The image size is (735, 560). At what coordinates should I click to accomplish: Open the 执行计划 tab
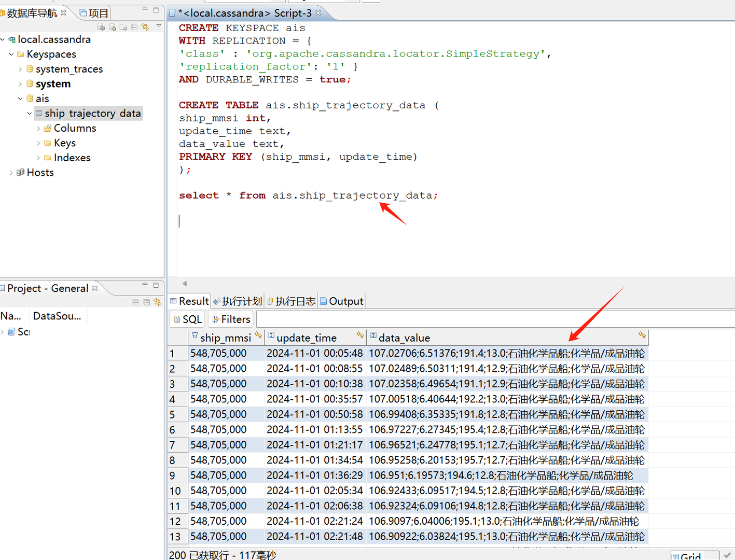point(238,301)
